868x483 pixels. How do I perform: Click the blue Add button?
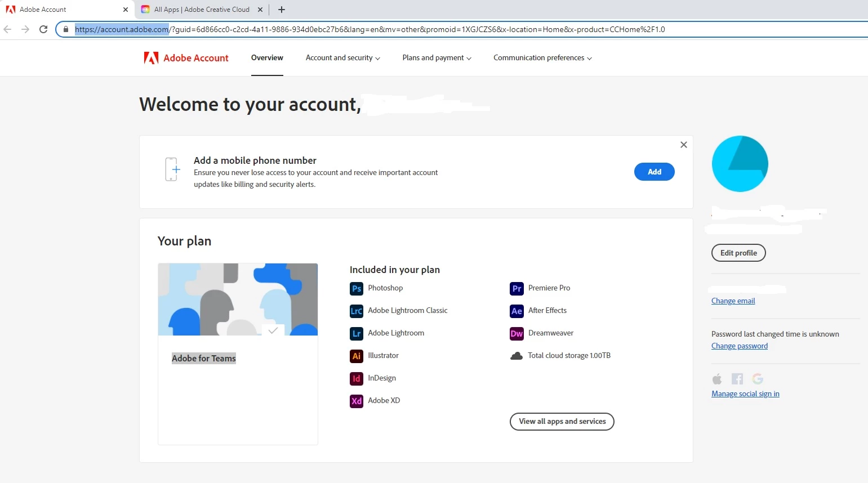point(655,172)
